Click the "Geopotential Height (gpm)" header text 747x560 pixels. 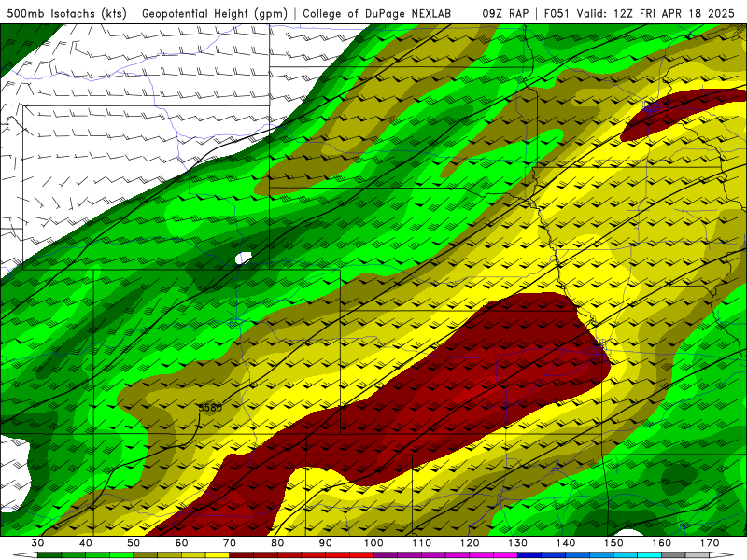(215, 13)
